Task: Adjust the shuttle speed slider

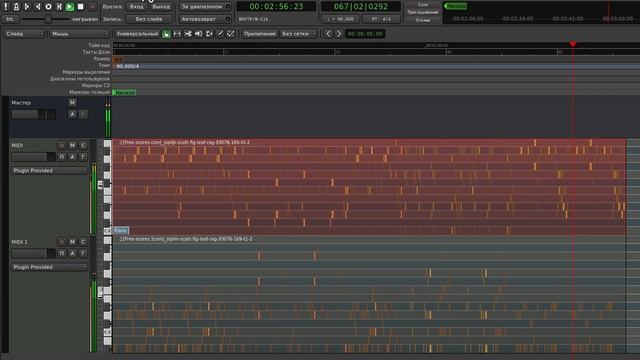Action: tap(45, 19)
